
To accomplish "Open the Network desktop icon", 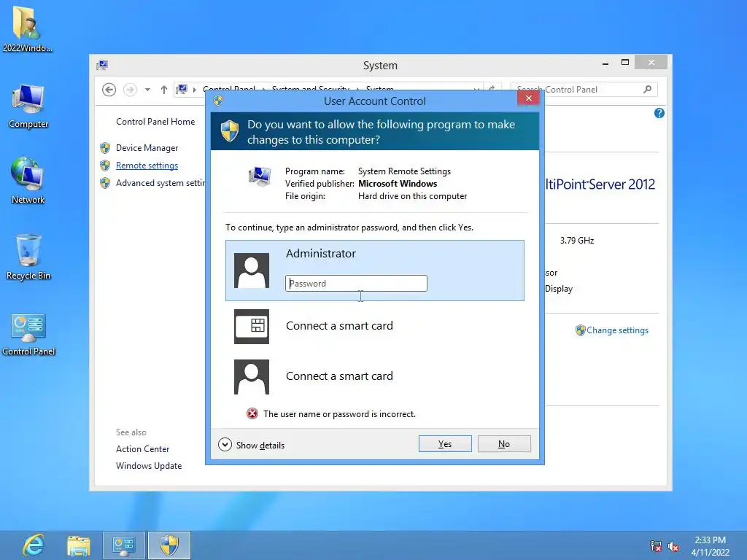I will (28, 181).
